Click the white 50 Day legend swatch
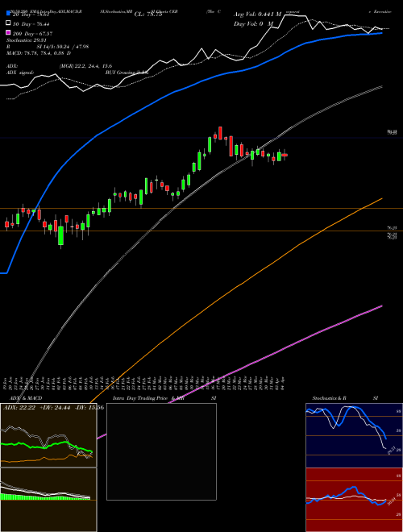Image resolution: width=403 pixels, height=532 pixels. 8,23
